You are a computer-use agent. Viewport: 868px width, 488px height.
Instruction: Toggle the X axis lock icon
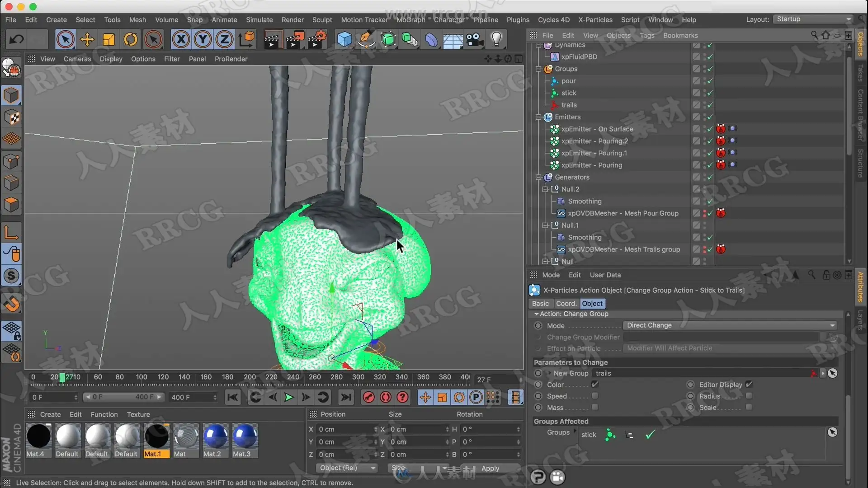(181, 40)
